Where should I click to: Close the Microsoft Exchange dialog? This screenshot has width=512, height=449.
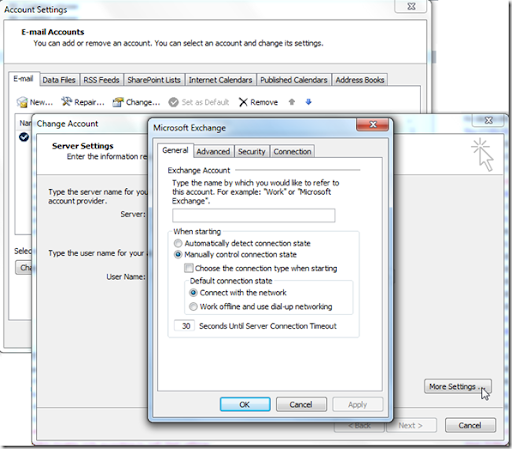tap(372, 124)
